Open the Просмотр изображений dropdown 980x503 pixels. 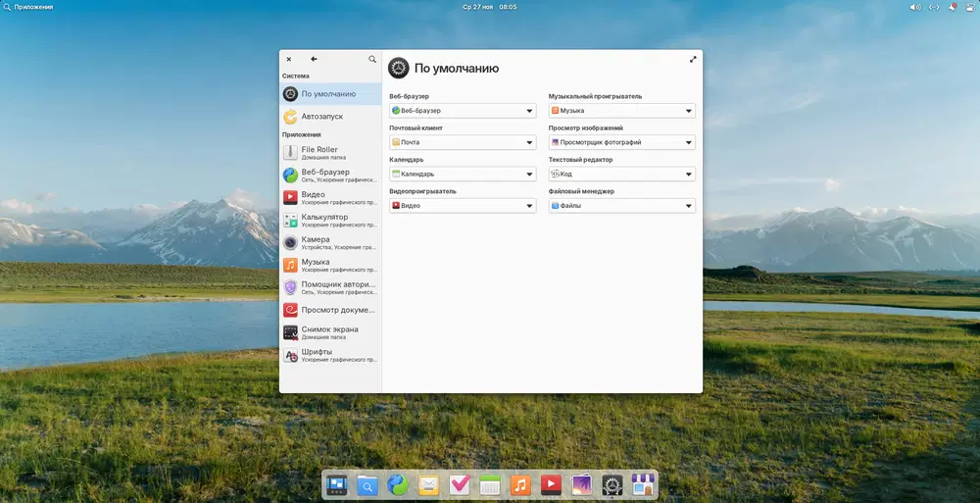click(x=622, y=142)
